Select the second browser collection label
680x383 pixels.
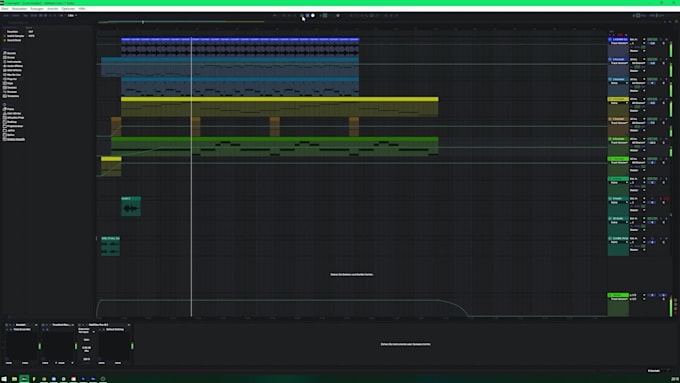point(15,36)
